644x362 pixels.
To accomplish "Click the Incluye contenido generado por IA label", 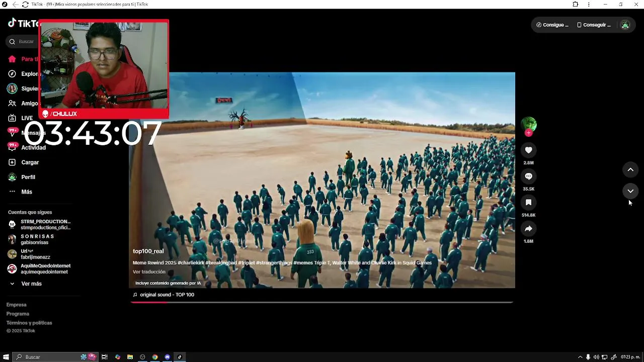I will 168,283.
